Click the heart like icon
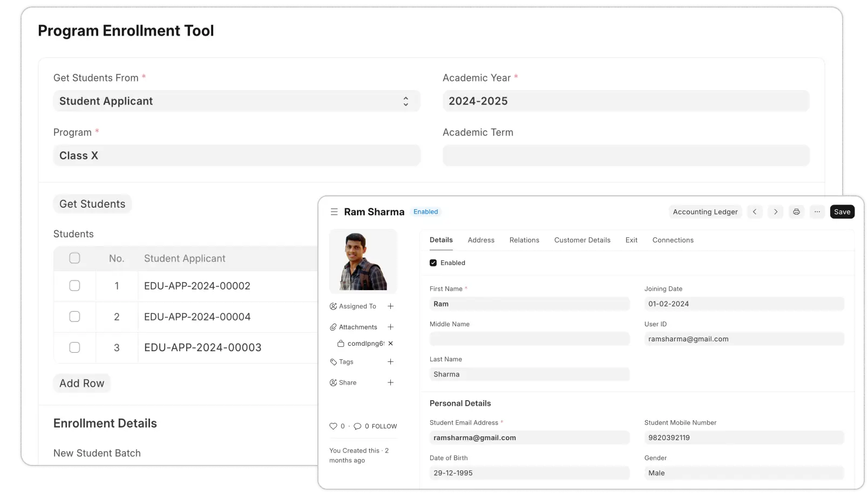Image resolution: width=868 pixels, height=493 pixels. coord(333,426)
